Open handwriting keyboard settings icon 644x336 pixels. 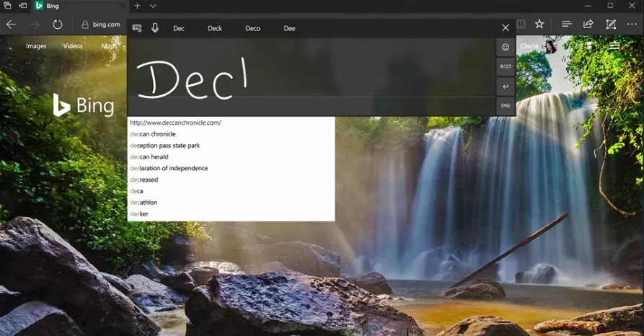pyautogui.click(x=137, y=28)
